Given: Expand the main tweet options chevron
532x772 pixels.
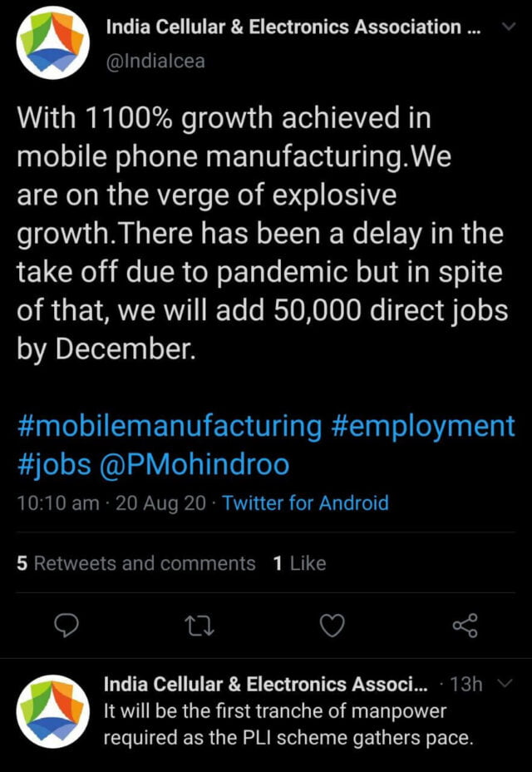Looking at the screenshot, I should pyautogui.click(x=509, y=27).
